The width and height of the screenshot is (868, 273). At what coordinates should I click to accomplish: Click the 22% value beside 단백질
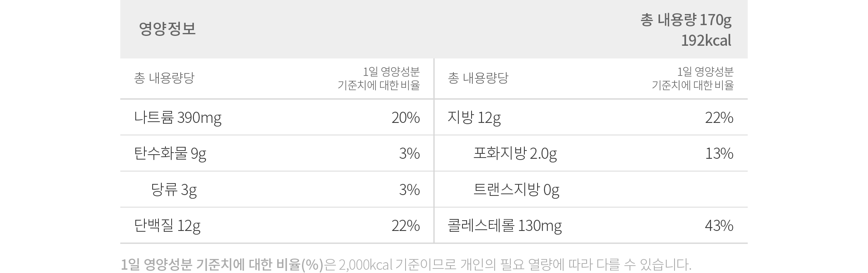tap(406, 226)
